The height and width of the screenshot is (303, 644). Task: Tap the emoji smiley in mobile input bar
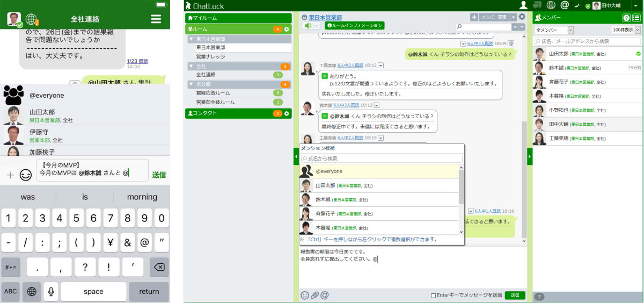pos(25,175)
